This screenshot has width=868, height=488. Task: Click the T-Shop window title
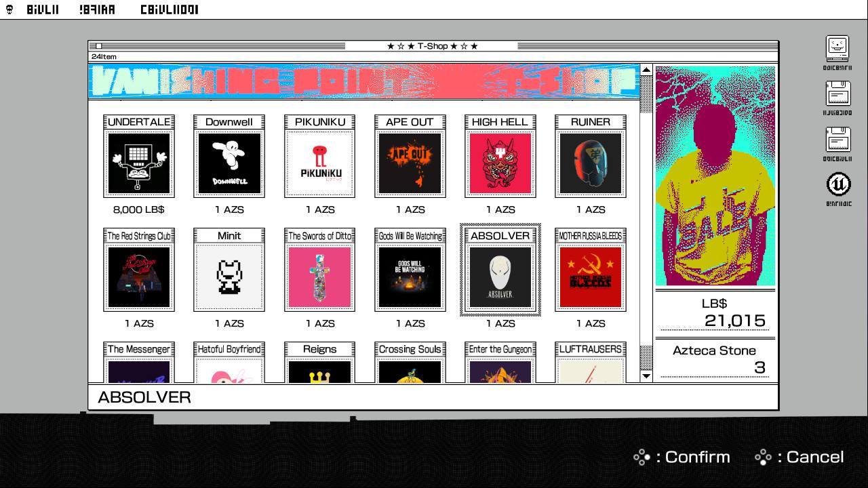[432, 46]
